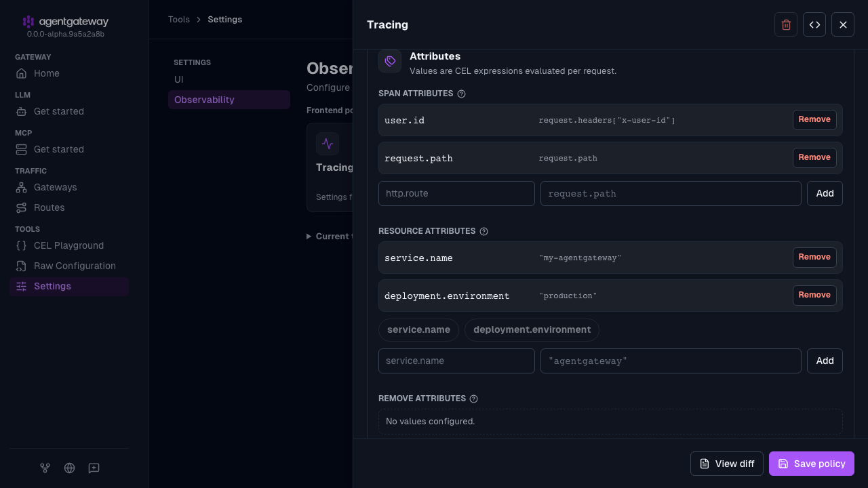Click the MCP Get started server icon

click(22, 149)
